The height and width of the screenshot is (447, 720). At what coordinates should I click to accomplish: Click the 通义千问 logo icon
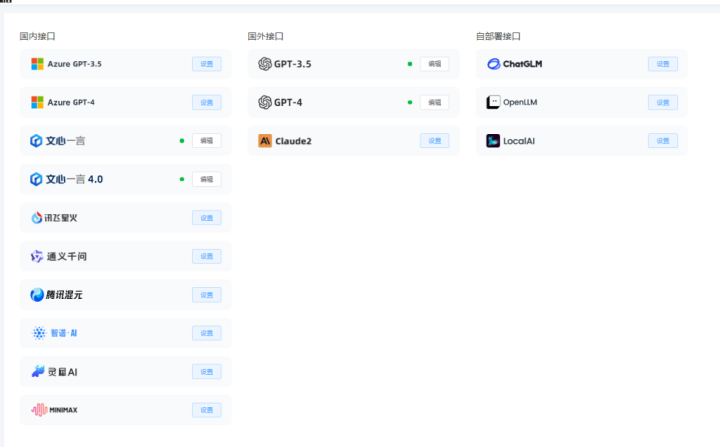[37, 257]
